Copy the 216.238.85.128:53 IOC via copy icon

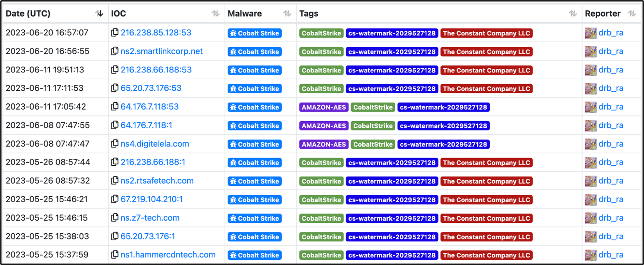tap(115, 32)
